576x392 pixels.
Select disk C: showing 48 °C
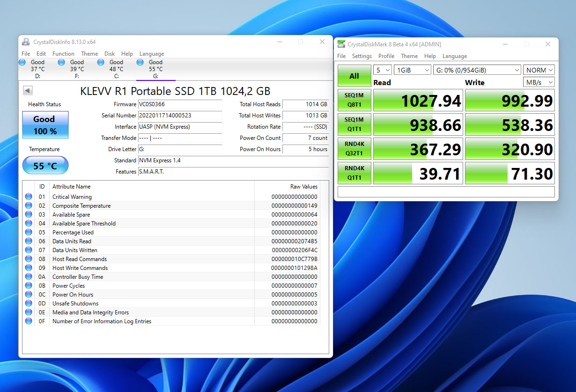[x=116, y=69]
